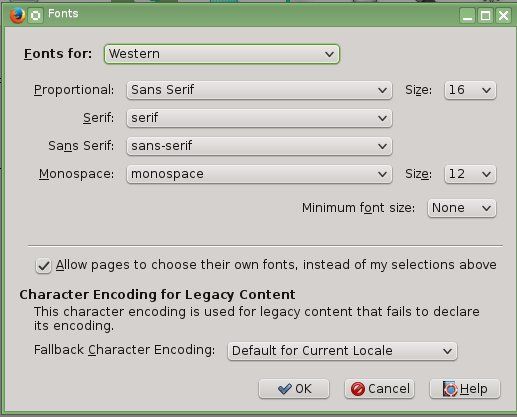Open Fallback Character Encoding dropdown
Viewport: 517px width, 417px height.
pyautogui.click(x=342, y=351)
